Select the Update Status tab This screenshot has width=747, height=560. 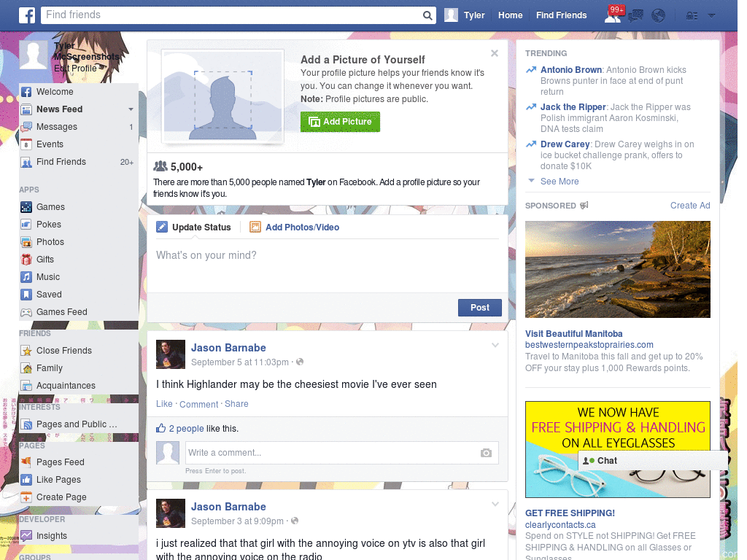194,227
